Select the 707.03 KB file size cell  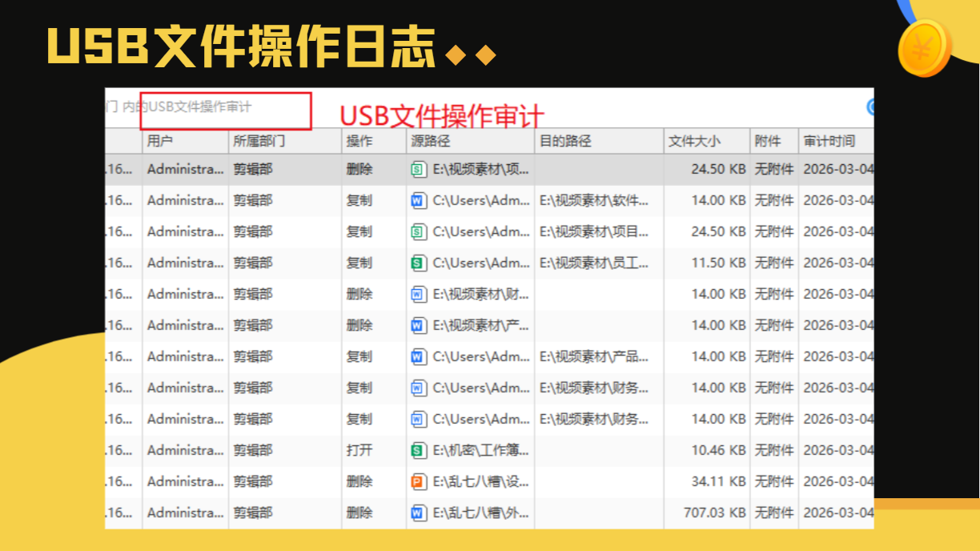point(715,513)
